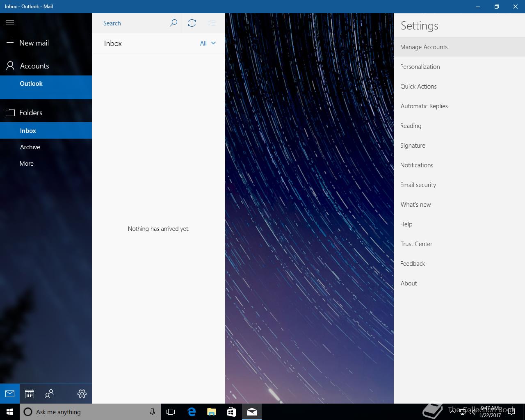The width and height of the screenshot is (525, 420).
Task: Expand More folders list
Action: [x=27, y=164]
